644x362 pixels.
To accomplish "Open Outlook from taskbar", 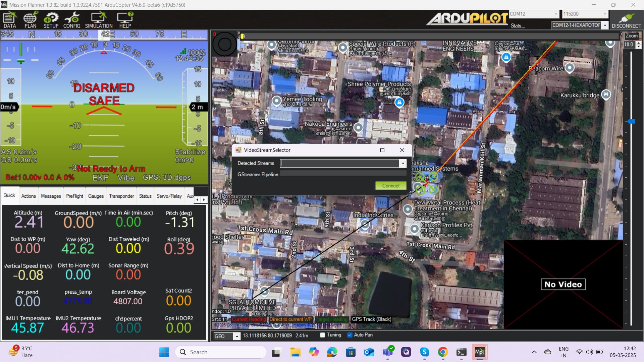I will (x=369, y=352).
